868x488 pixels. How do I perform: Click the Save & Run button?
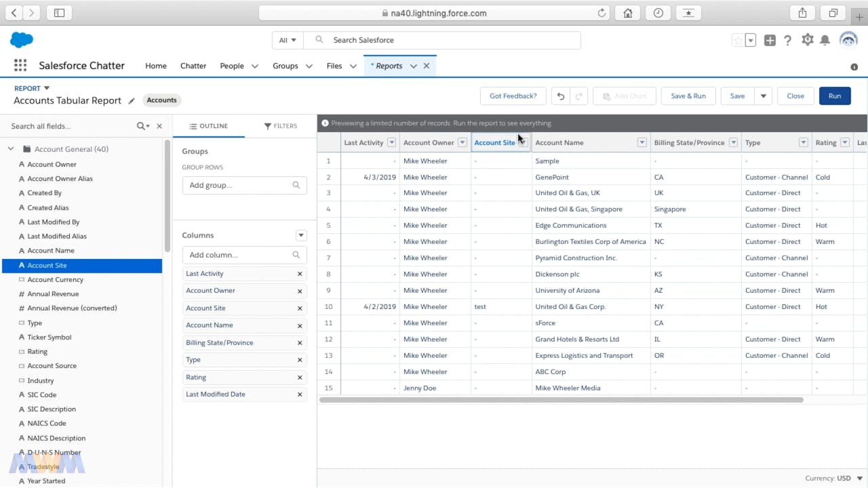click(688, 96)
